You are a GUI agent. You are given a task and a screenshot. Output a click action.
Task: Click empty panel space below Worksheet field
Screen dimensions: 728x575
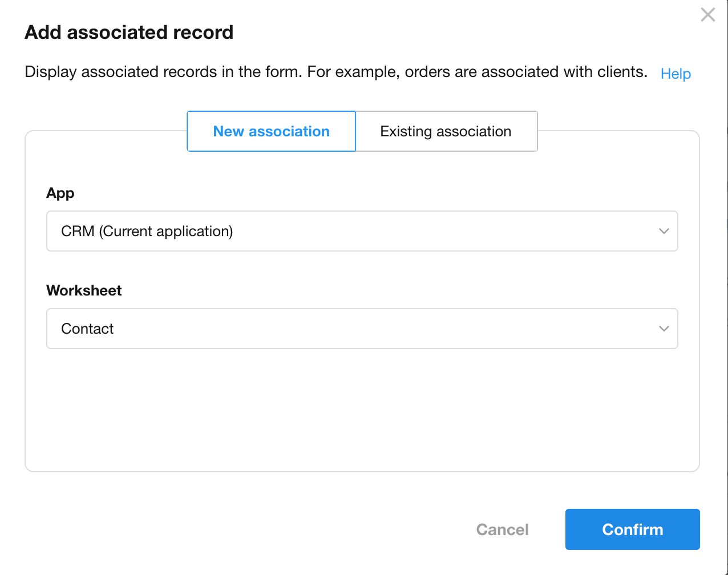[x=362, y=411]
